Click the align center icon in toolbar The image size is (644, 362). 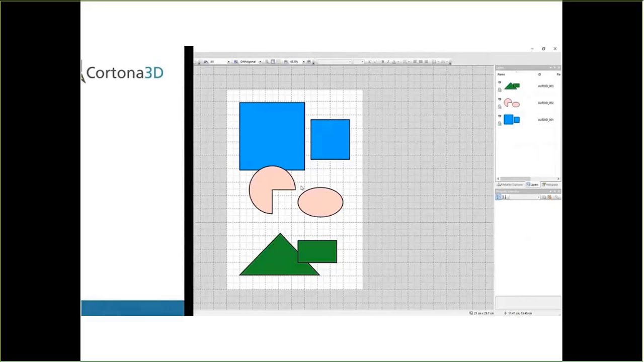(x=421, y=62)
